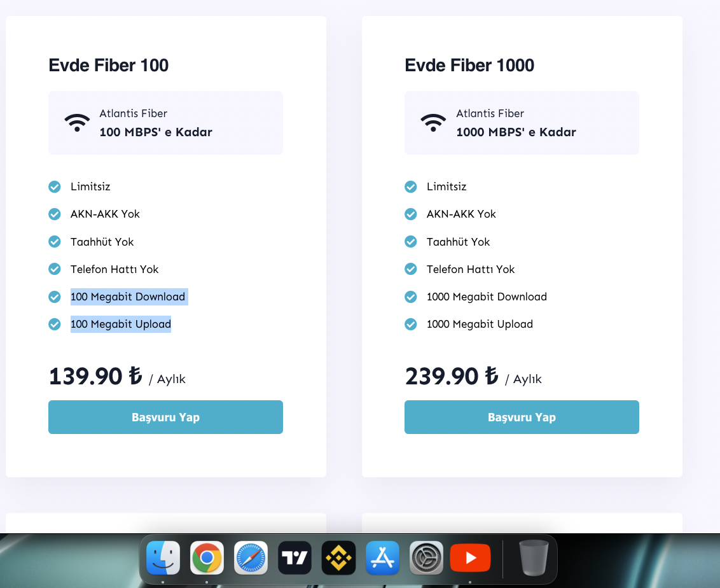Open YouTube app in the dock
Screen dimensions: 720x588
(470, 558)
